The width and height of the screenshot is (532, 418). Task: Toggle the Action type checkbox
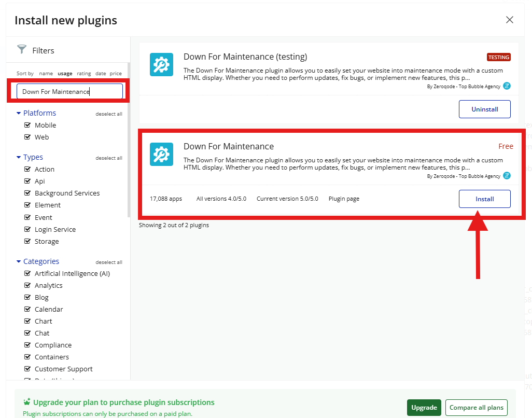tap(27, 169)
